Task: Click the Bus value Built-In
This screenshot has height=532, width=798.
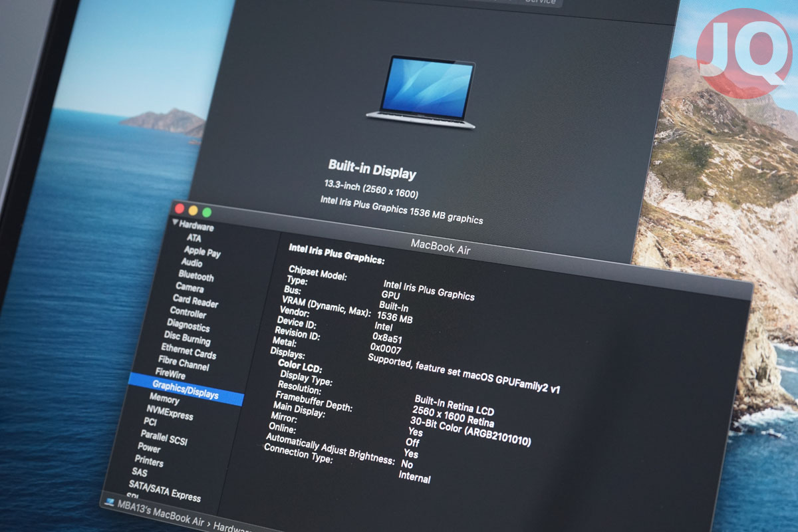Action: click(394, 306)
